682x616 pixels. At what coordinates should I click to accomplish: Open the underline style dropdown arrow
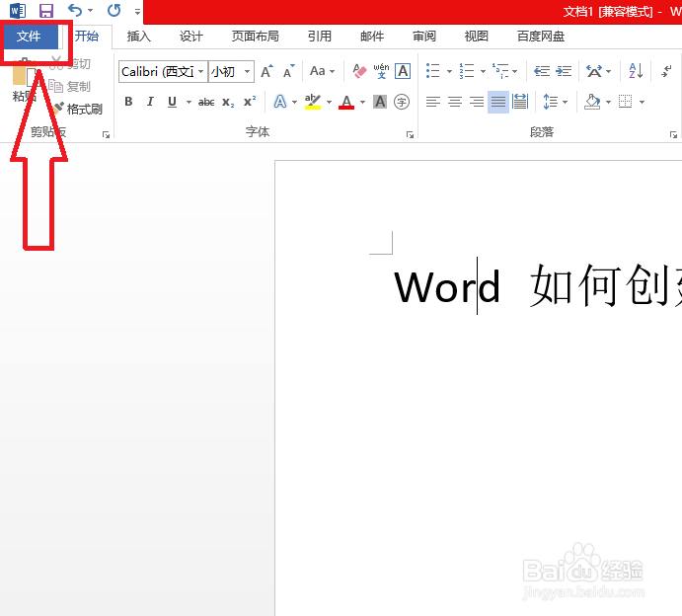coord(189,103)
